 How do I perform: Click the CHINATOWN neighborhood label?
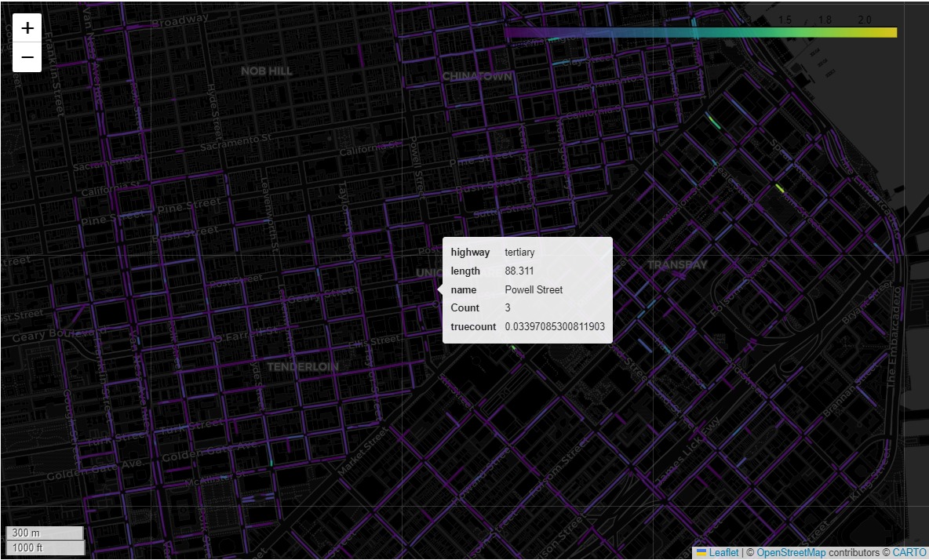[x=477, y=76]
